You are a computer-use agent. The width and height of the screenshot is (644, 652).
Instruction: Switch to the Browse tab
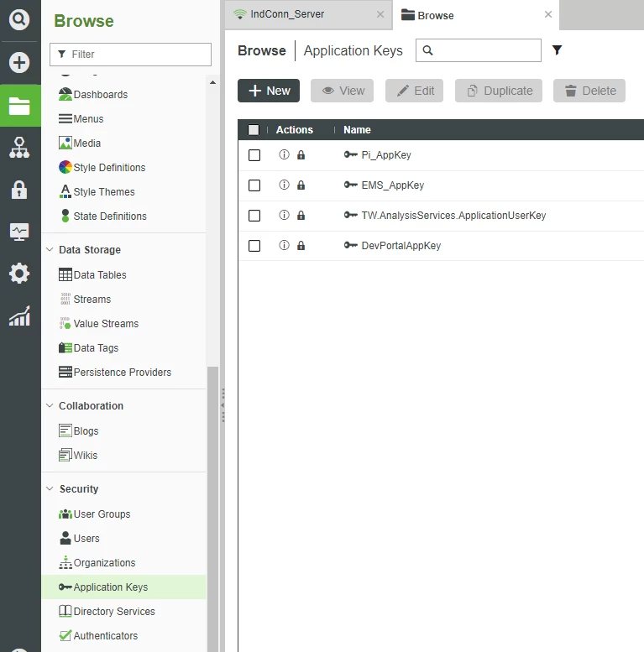[x=475, y=14]
